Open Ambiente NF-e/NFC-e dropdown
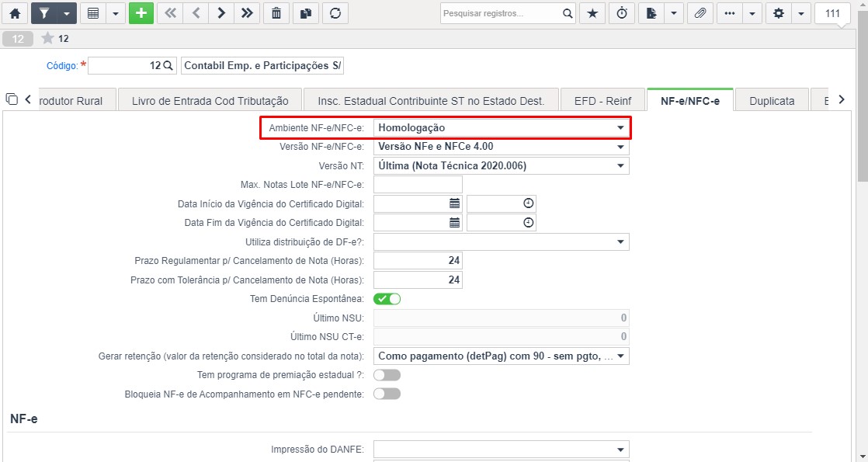Image resolution: width=868 pixels, height=462 pixels. 502,128
